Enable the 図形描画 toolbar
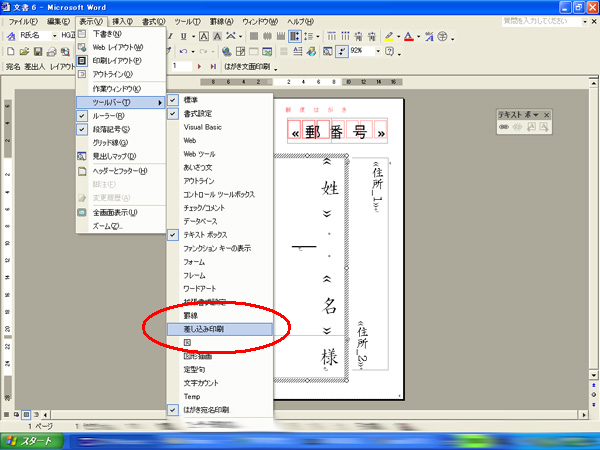This screenshot has height=450, width=600. (220, 356)
